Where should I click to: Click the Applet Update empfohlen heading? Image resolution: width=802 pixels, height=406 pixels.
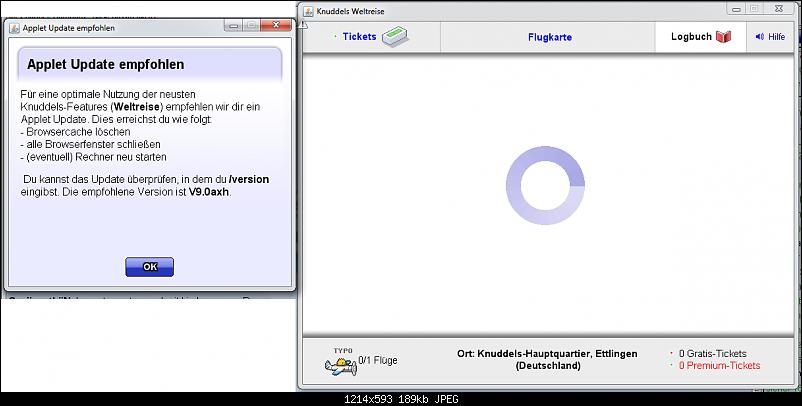[105, 65]
